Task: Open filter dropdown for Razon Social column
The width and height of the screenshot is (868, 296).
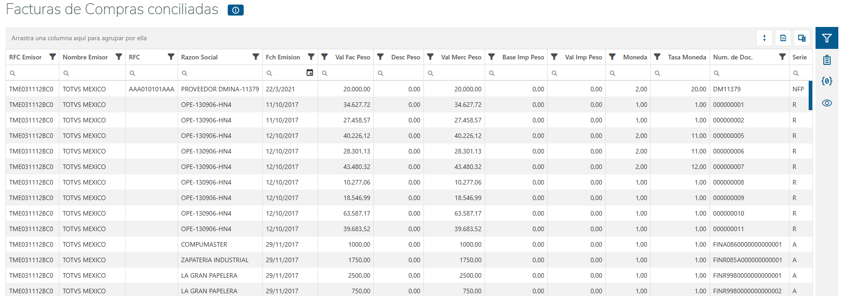Action: point(256,57)
